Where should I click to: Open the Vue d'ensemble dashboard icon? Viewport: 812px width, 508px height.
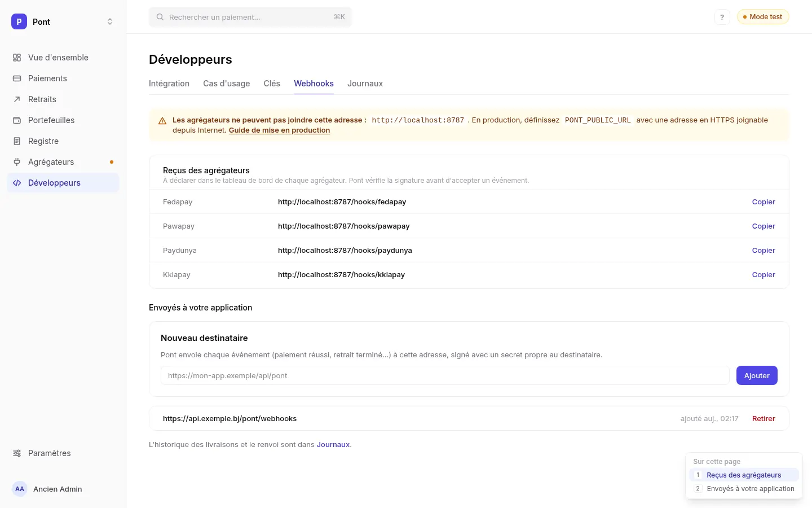click(17, 58)
